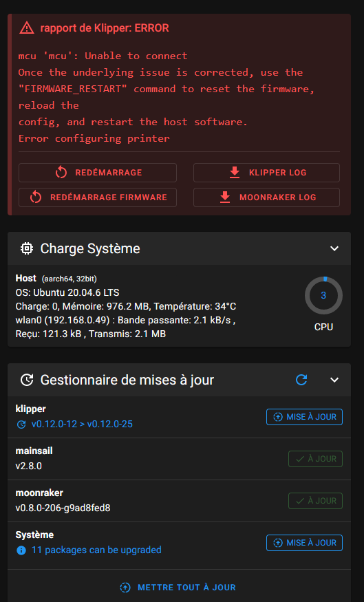
Task: Update klipper via Mise à jour button
Action: tap(305, 417)
